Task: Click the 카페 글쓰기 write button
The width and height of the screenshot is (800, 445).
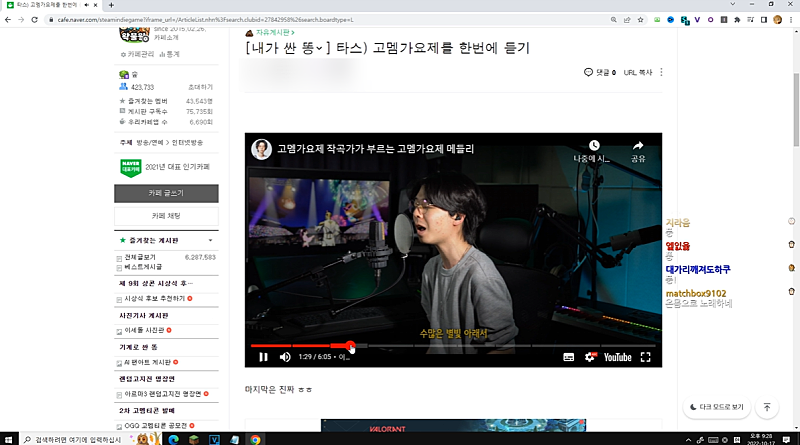Action: click(166, 193)
